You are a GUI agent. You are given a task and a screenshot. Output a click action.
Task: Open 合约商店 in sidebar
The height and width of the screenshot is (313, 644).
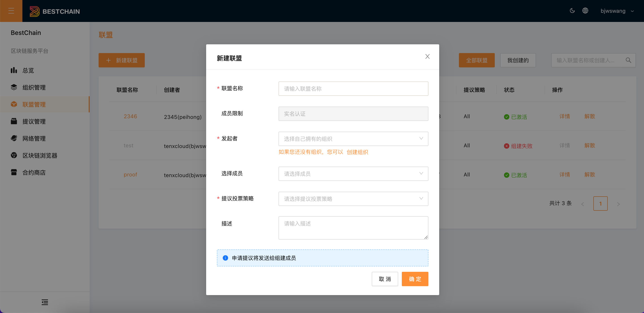point(45,172)
